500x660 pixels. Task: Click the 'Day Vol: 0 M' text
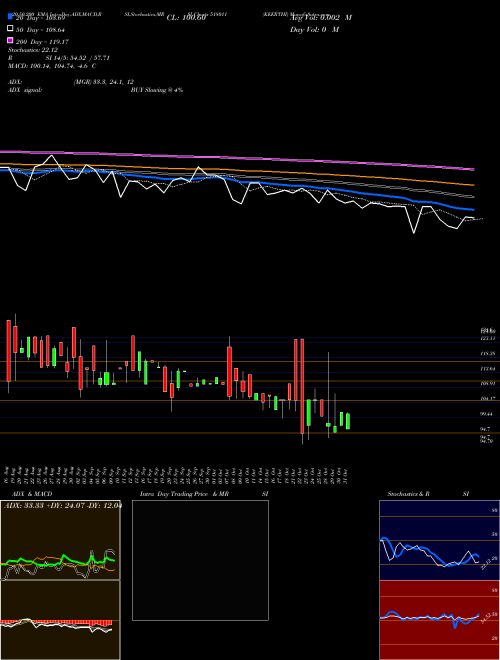314,29
